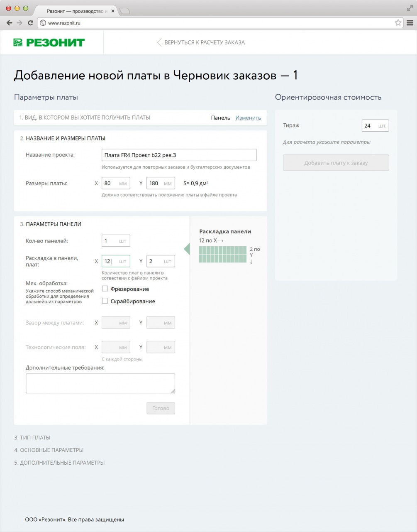
Task: Click the heading 2. Название и размеры платы
Action: [63, 138]
